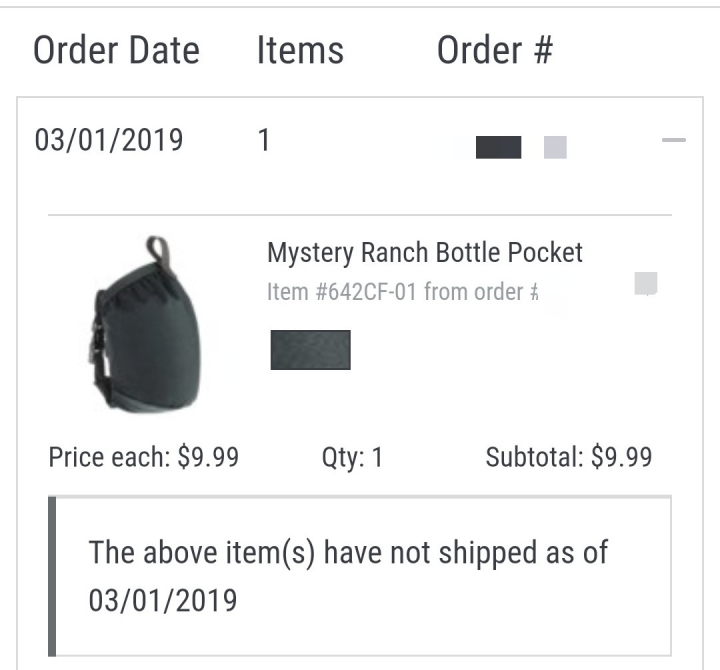Click the light gray square beside order number
Image resolution: width=720 pixels, height=670 pixels.
tap(555, 147)
